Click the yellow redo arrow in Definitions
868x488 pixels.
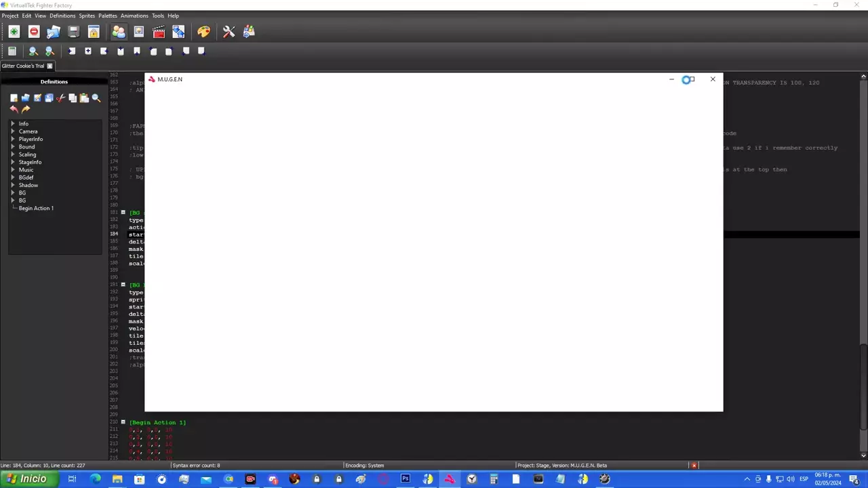point(26,109)
